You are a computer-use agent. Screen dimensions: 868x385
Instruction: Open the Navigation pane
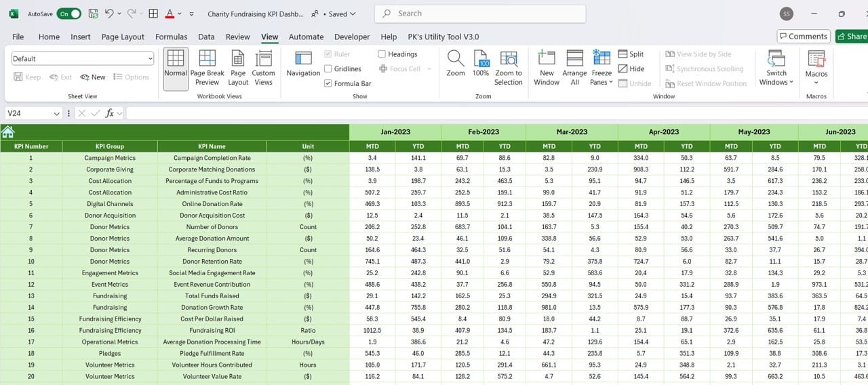(303, 64)
